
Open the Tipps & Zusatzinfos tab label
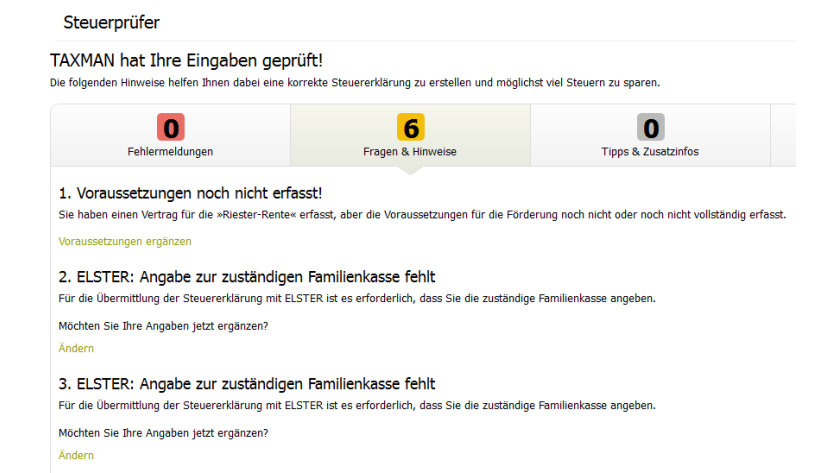tap(651, 151)
